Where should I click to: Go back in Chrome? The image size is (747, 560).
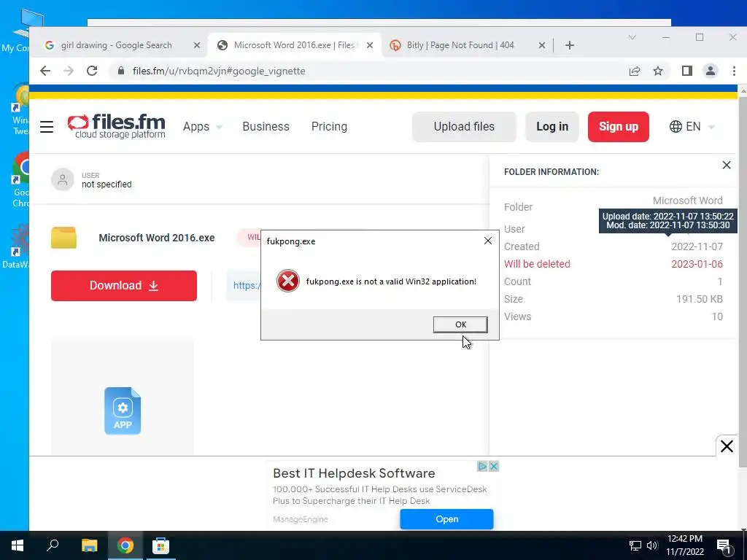(45, 71)
